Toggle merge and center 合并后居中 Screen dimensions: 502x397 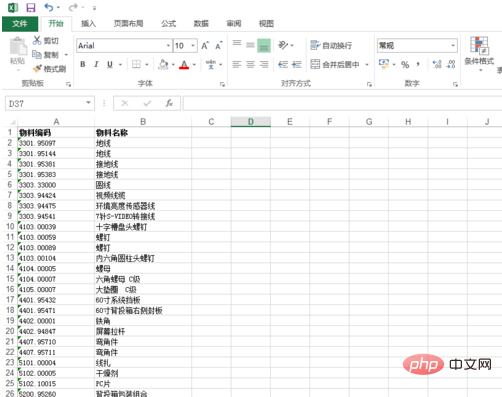tap(335, 64)
